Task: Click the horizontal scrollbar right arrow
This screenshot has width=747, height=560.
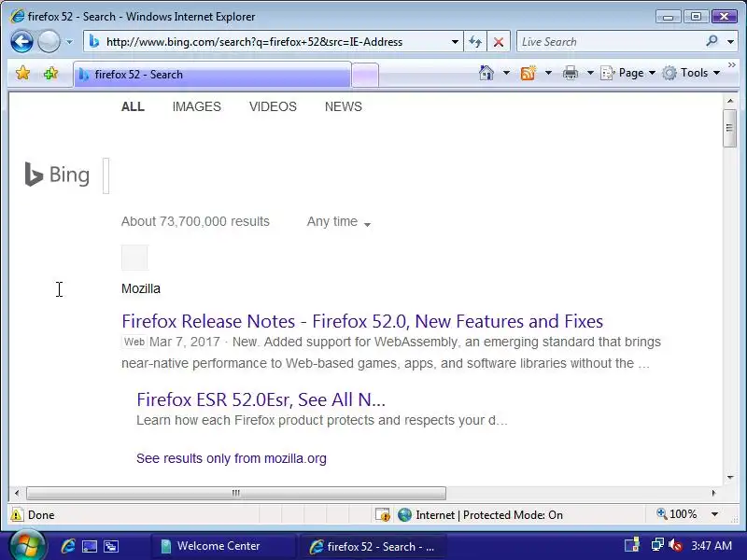Action: click(713, 493)
